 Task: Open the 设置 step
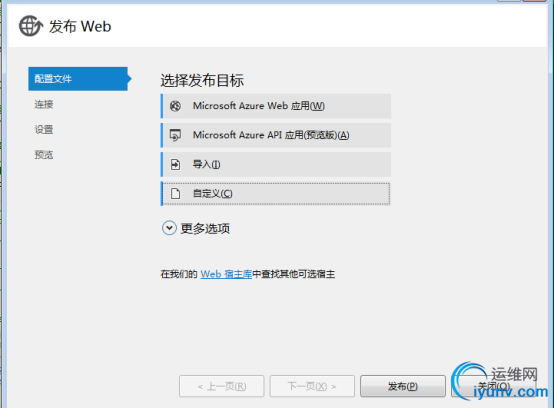tap(44, 129)
